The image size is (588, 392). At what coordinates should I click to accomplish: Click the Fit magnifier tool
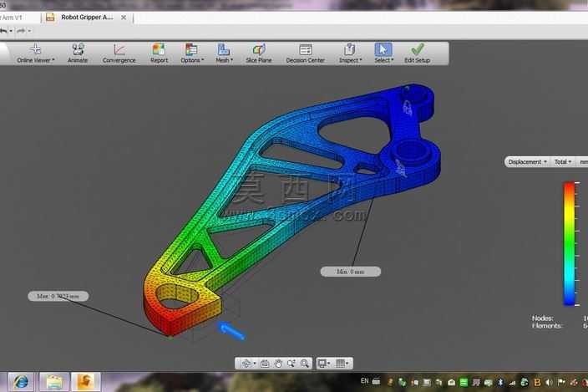[305, 363]
